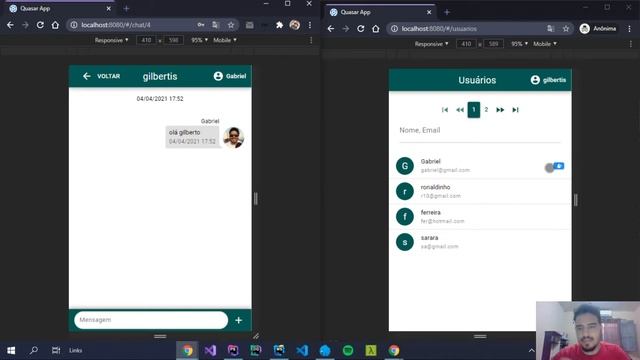This screenshot has height=360, width=640.
Task: Go to first page of Usuários pagination
Action: (x=445, y=110)
